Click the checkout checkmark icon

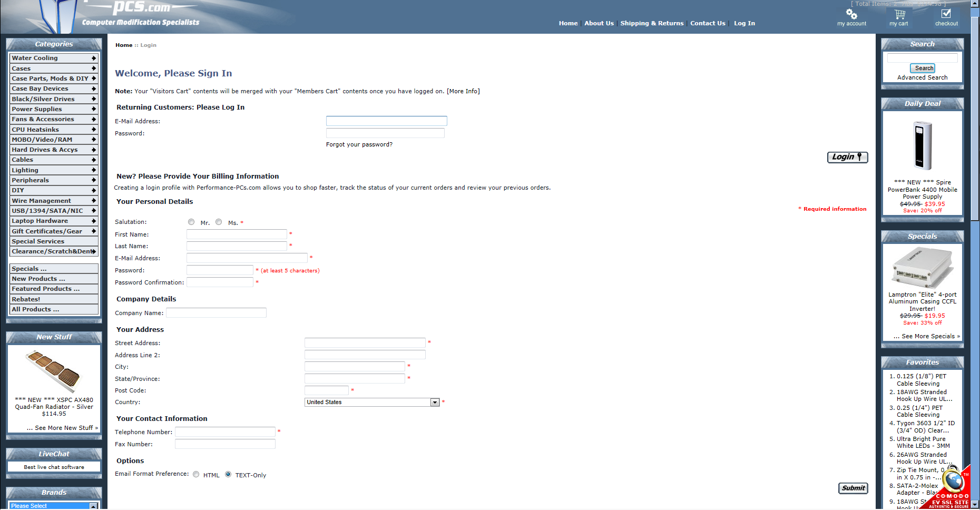946,14
